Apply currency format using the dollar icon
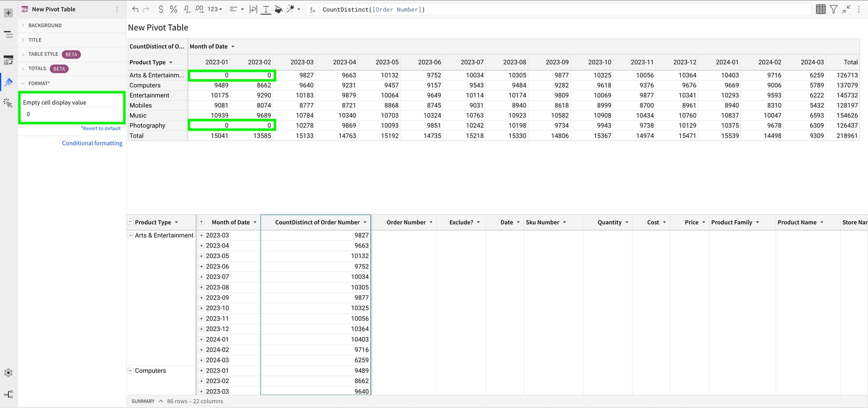Viewport: 868px width, 408px height. 160,9
